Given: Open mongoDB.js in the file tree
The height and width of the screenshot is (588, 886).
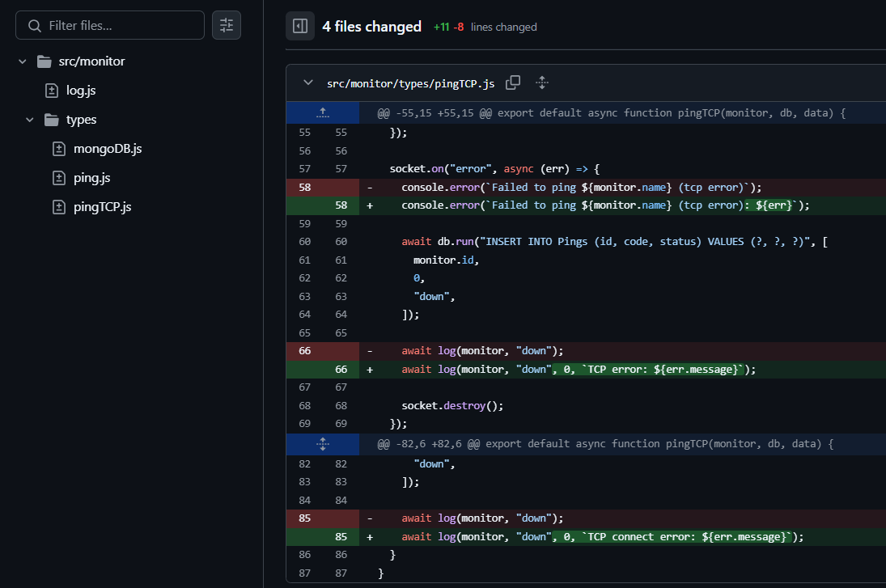Looking at the screenshot, I should click(x=108, y=149).
